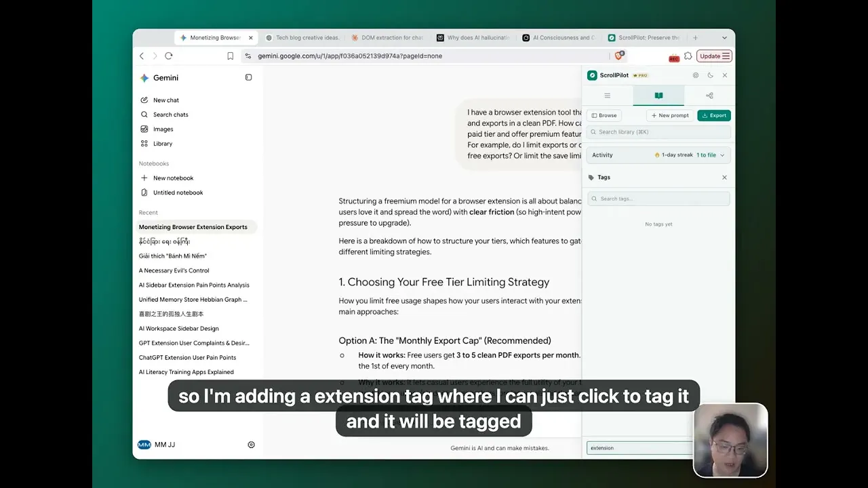
Task: Focus the Search tags field
Action: click(x=658, y=199)
